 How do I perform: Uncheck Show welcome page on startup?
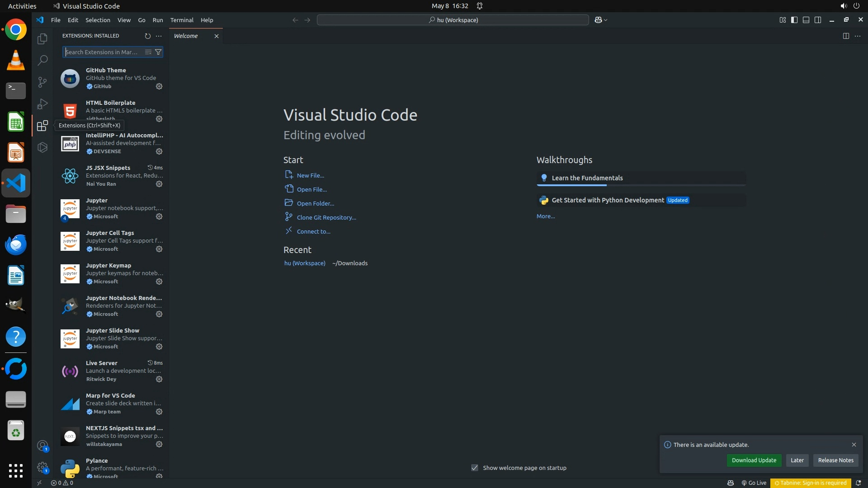coord(475,468)
